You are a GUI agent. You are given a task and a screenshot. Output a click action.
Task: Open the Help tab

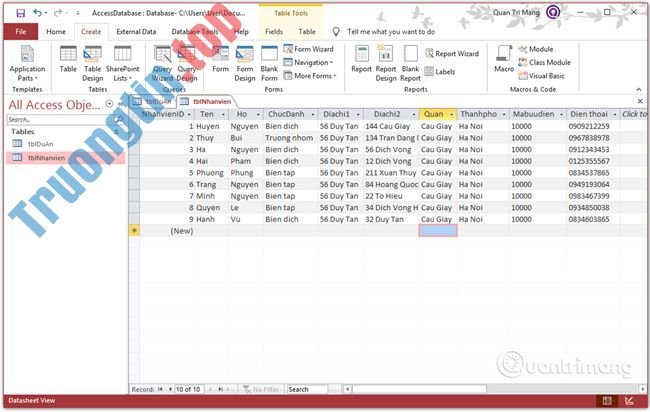coord(241,32)
